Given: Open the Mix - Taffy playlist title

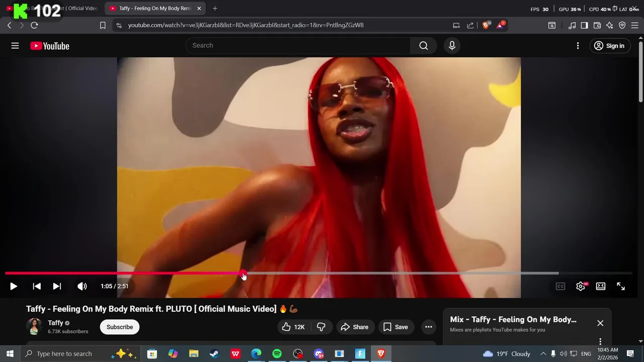Looking at the screenshot, I should coord(513,319).
